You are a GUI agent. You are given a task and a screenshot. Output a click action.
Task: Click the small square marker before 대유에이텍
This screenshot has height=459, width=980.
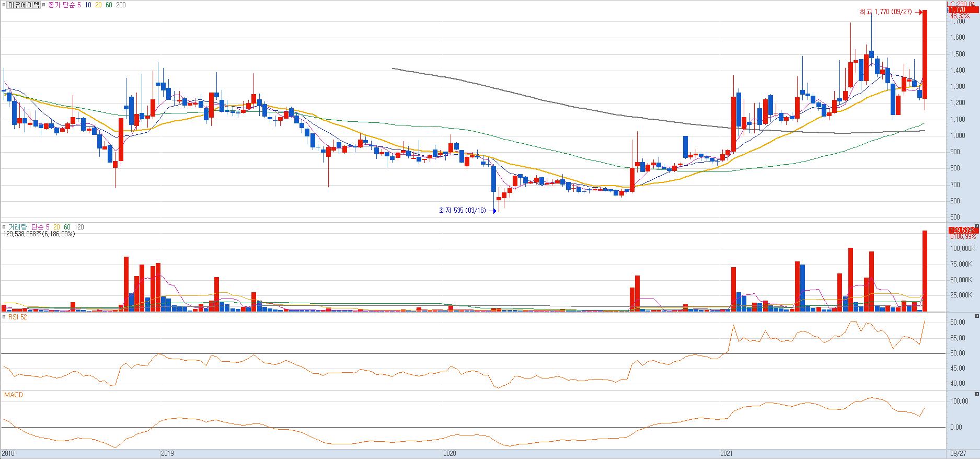click(x=4, y=5)
